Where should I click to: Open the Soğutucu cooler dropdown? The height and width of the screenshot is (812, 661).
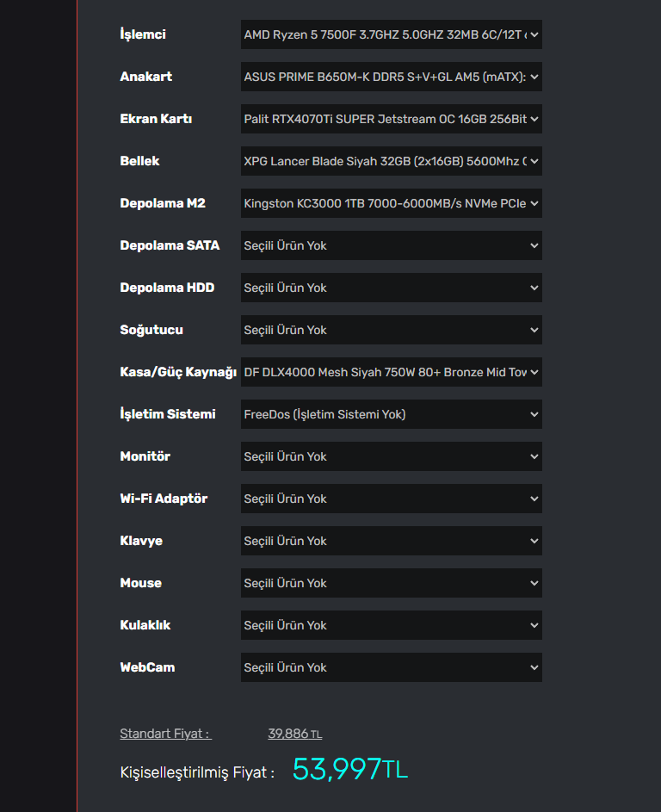[x=391, y=330]
